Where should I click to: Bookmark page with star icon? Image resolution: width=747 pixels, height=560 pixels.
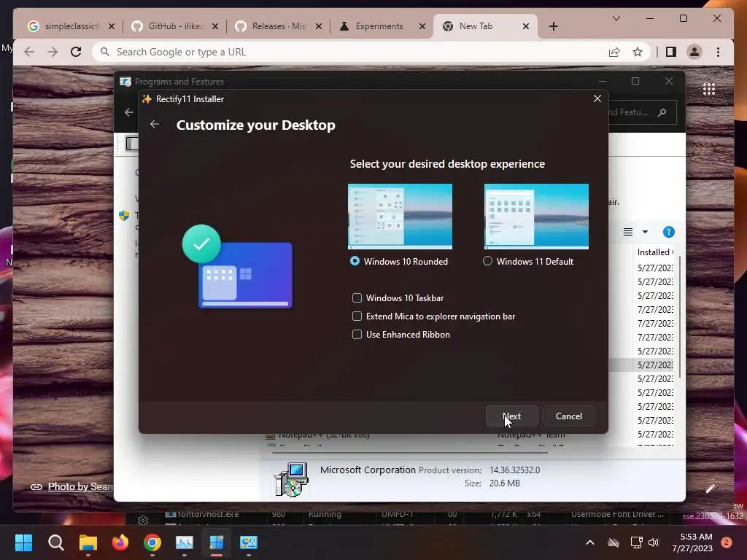(638, 52)
